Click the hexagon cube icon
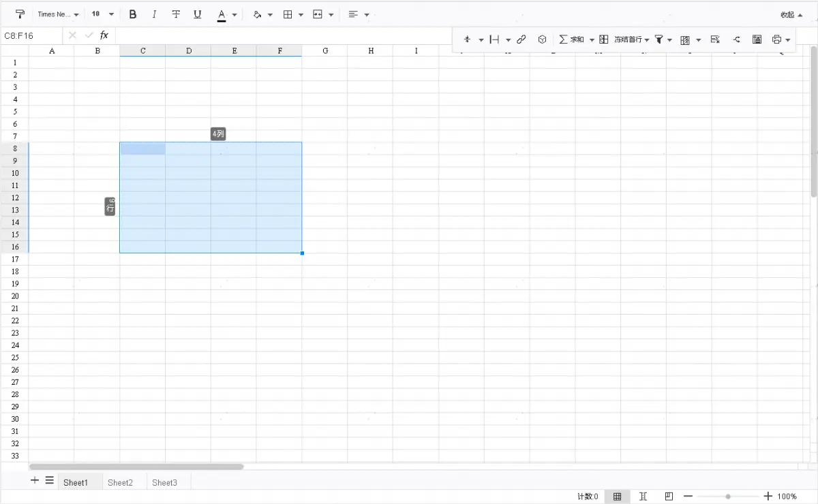818x504 pixels. coord(543,40)
